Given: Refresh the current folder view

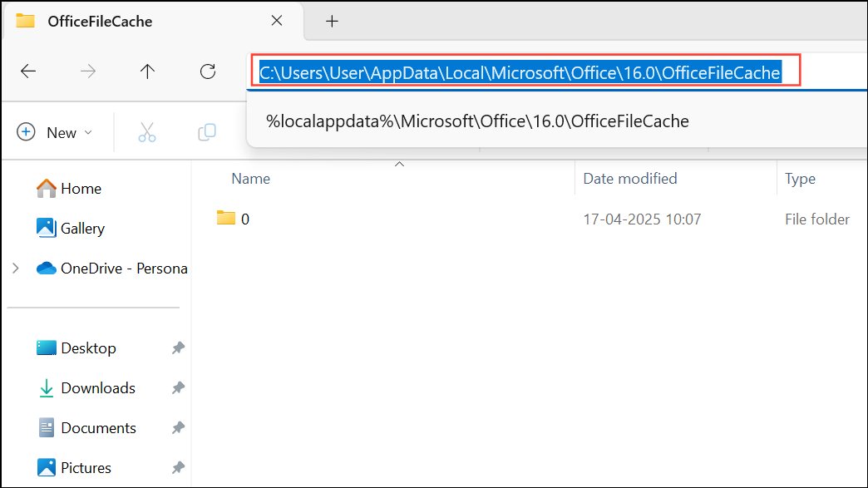Looking at the screenshot, I should [208, 71].
